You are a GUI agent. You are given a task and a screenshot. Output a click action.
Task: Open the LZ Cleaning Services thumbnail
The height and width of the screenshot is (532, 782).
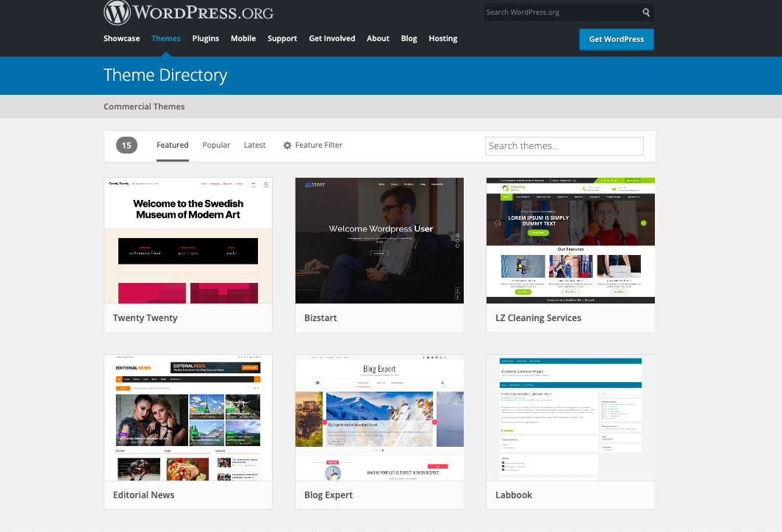(x=570, y=241)
